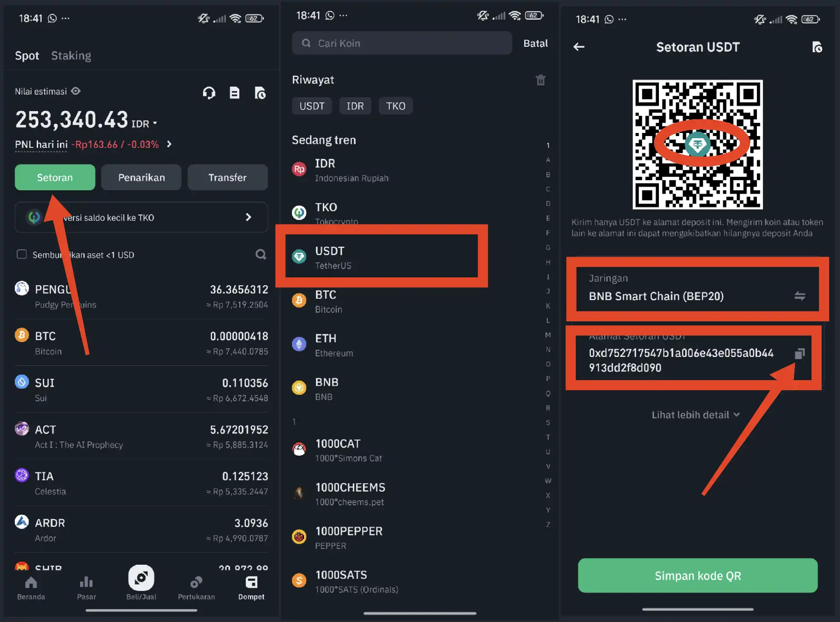Open PENGU Pudgy Penguins asset row
840x622 pixels.
point(141,296)
